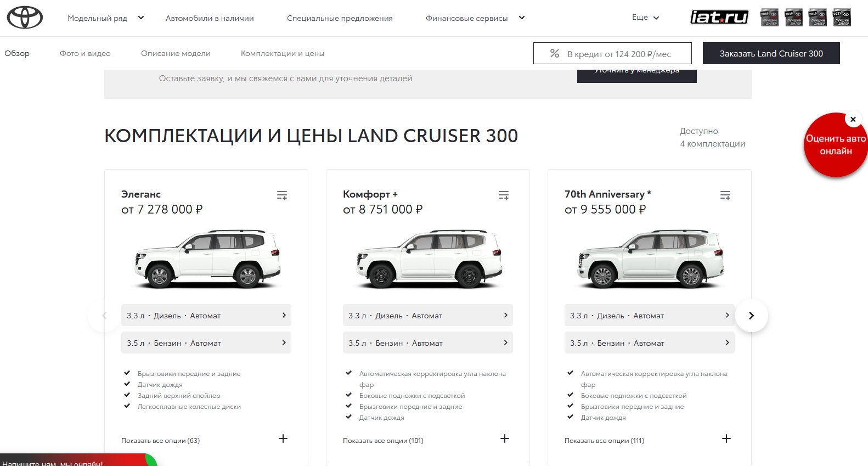Switch to Описание модели tab
The width and height of the screenshot is (868, 466).
click(x=176, y=53)
